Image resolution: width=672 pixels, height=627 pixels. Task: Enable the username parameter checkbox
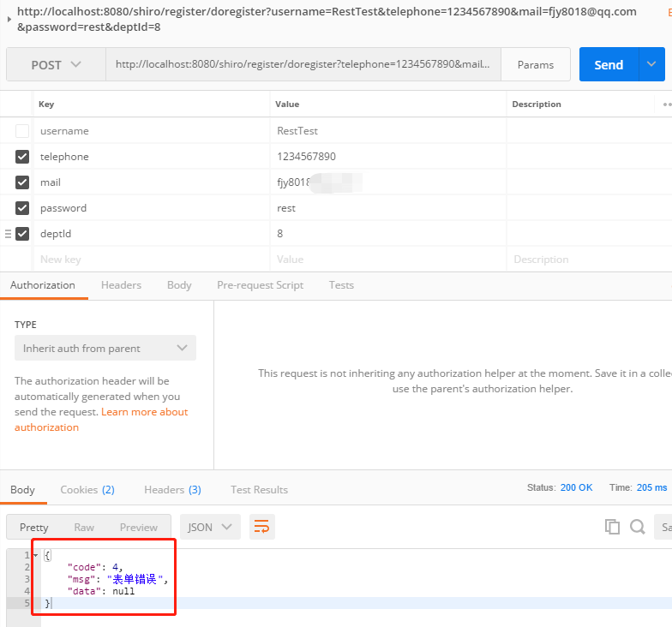(x=22, y=131)
